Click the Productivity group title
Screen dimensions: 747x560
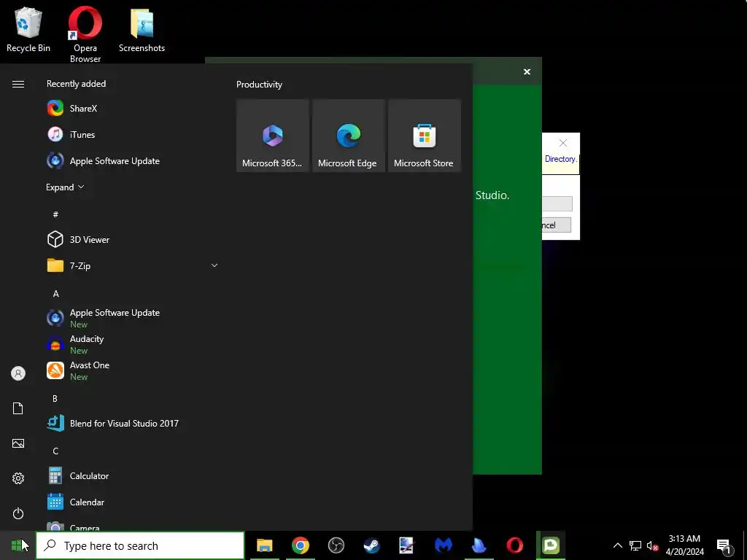[259, 85]
